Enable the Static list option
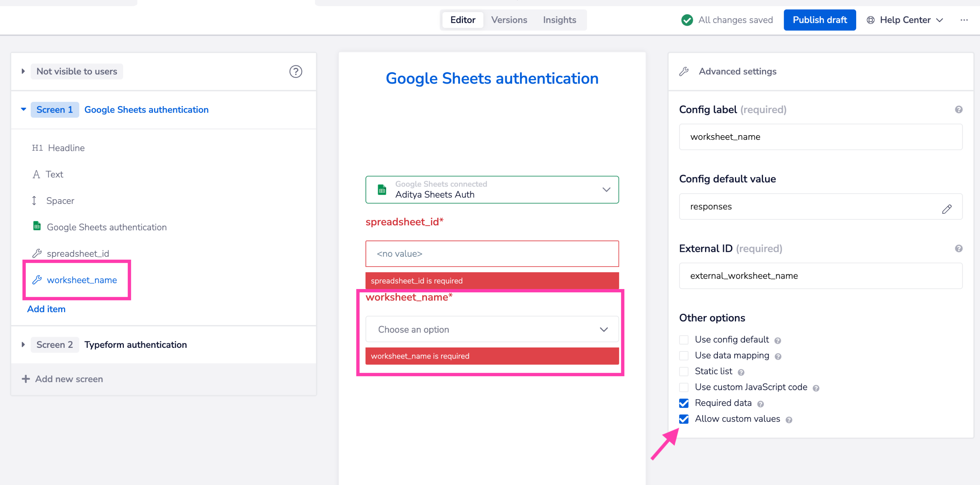Image resolution: width=980 pixels, height=485 pixels. pos(684,371)
